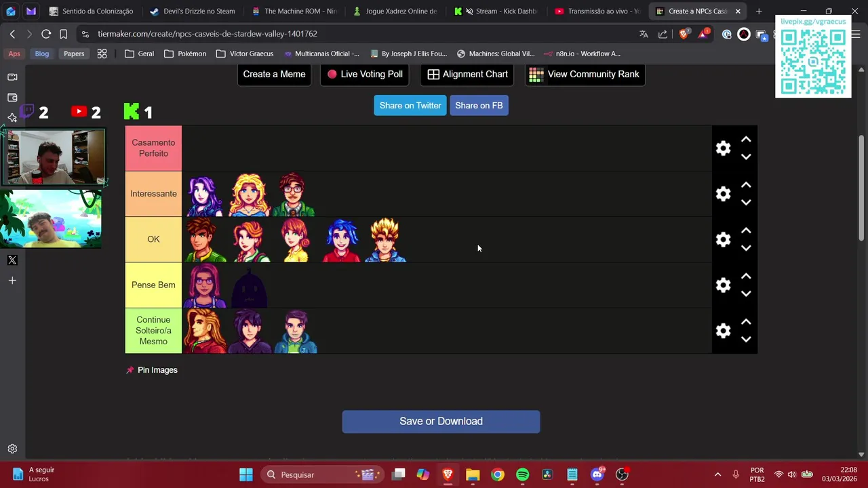Click the share page icon in address bar
This screenshot has width=868, height=488.
click(x=663, y=34)
